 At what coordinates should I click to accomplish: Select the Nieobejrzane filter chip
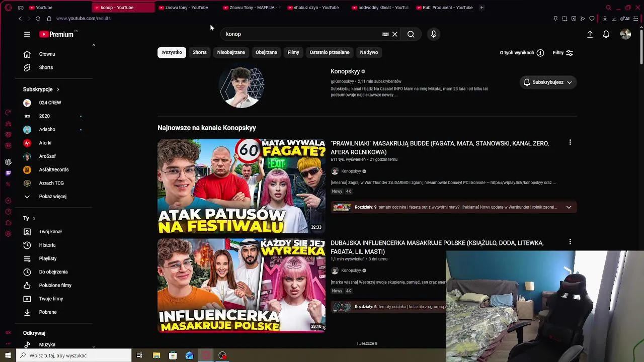(x=231, y=52)
